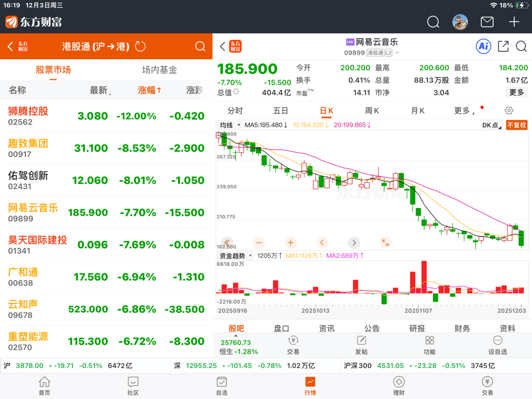Move chart left with arrow button
Image resolution: width=532 pixels, height=399 pixels.
coord(322,243)
